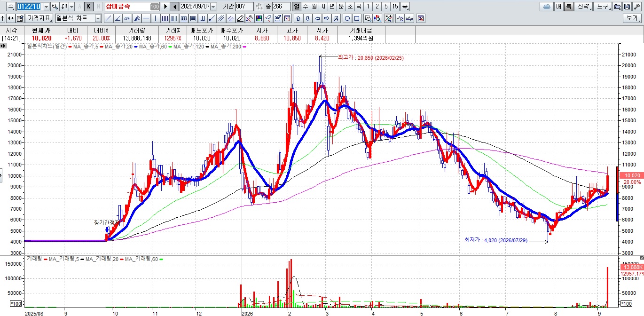Switch to weekly (주) chart period
644x316 pixels.
tap(306, 7)
